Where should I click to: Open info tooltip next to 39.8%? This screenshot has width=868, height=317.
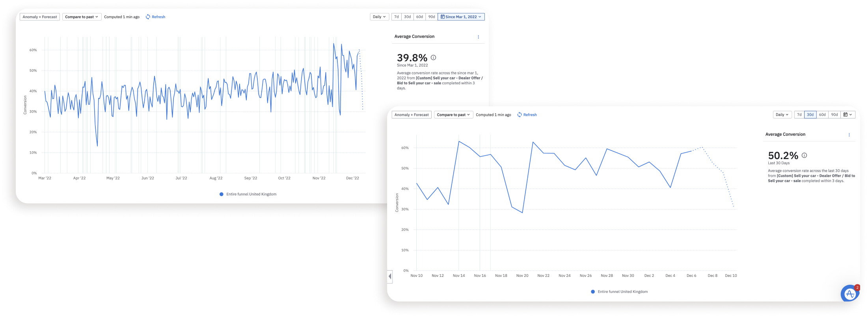tap(433, 57)
